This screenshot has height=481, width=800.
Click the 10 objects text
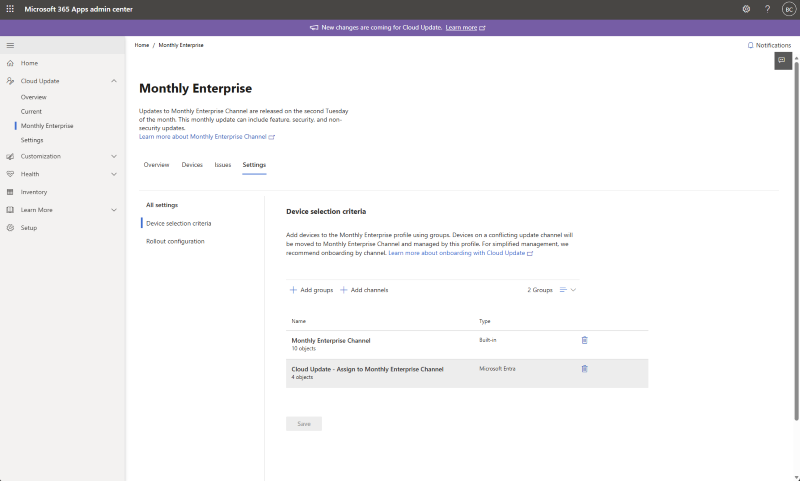[304, 349]
